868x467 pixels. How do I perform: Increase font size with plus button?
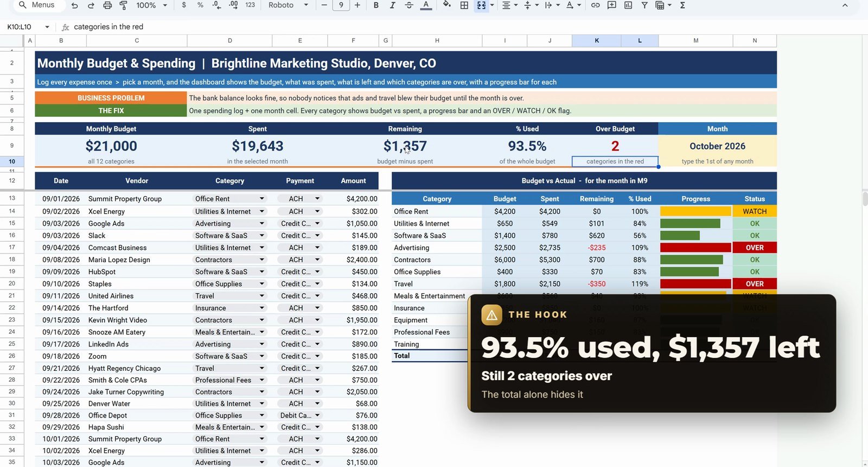357,5
